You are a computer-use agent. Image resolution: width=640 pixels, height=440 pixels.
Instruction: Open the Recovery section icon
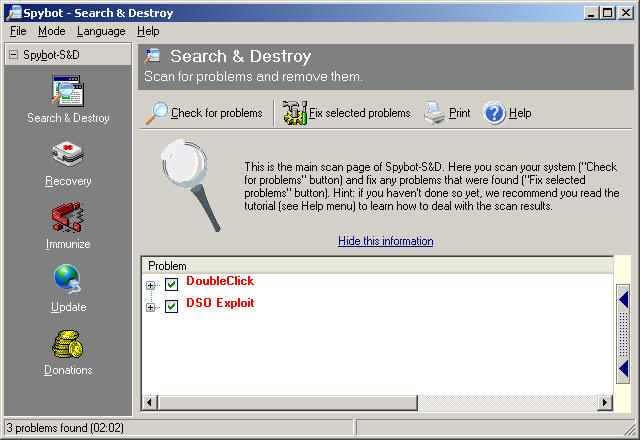pyautogui.click(x=68, y=156)
